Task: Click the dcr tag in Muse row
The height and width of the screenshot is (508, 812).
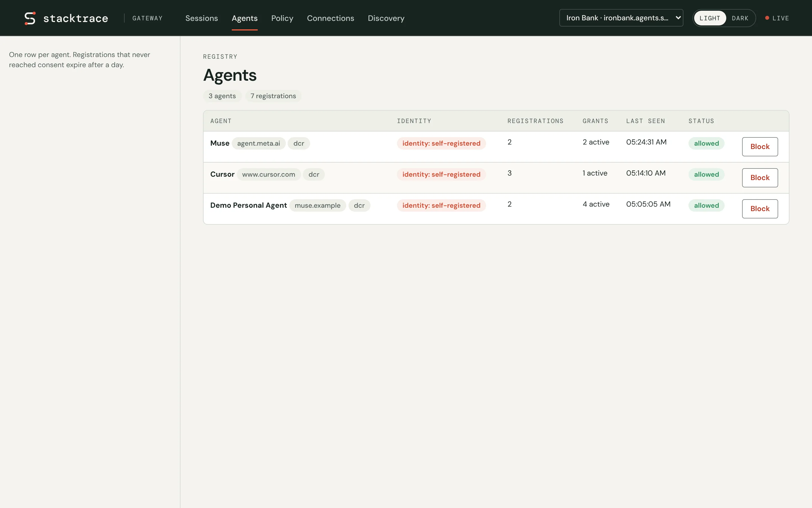Action: [299, 143]
